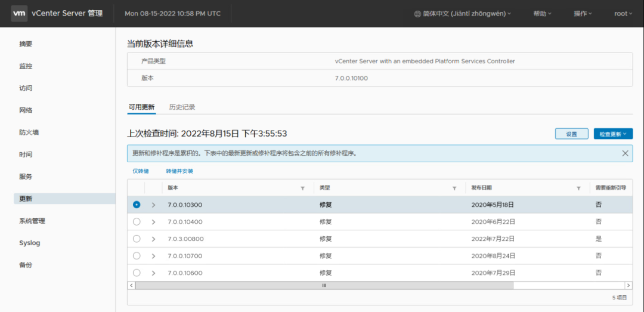Open the 简体中文 language dropdown

463,14
